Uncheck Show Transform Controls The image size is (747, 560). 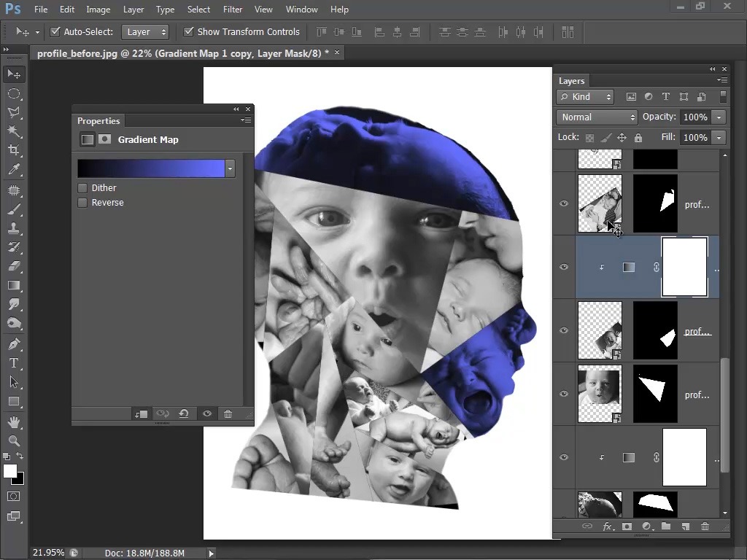189,32
